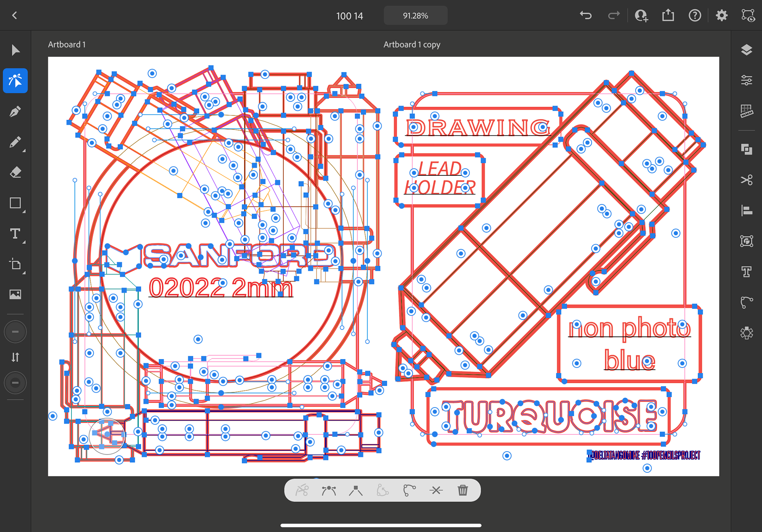Open the Align panel
762x532 pixels.
747,210
